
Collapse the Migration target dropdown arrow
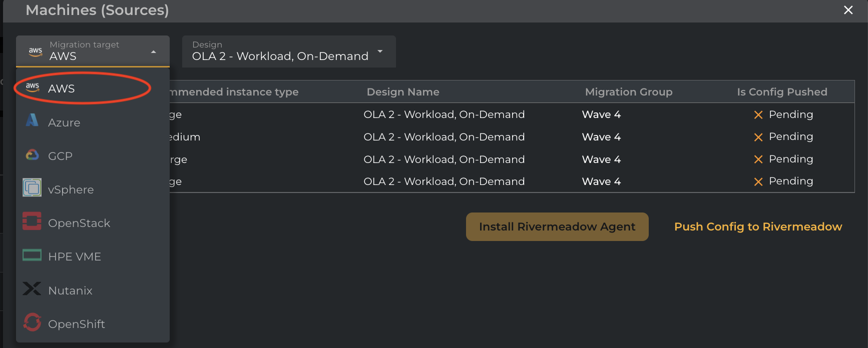tap(154, 52)
